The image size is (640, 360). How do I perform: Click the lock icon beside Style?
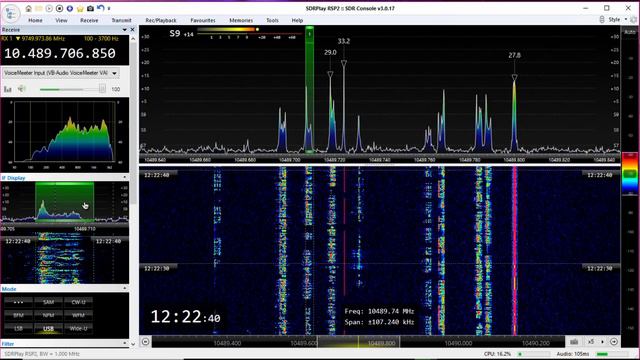pos(602,20)
